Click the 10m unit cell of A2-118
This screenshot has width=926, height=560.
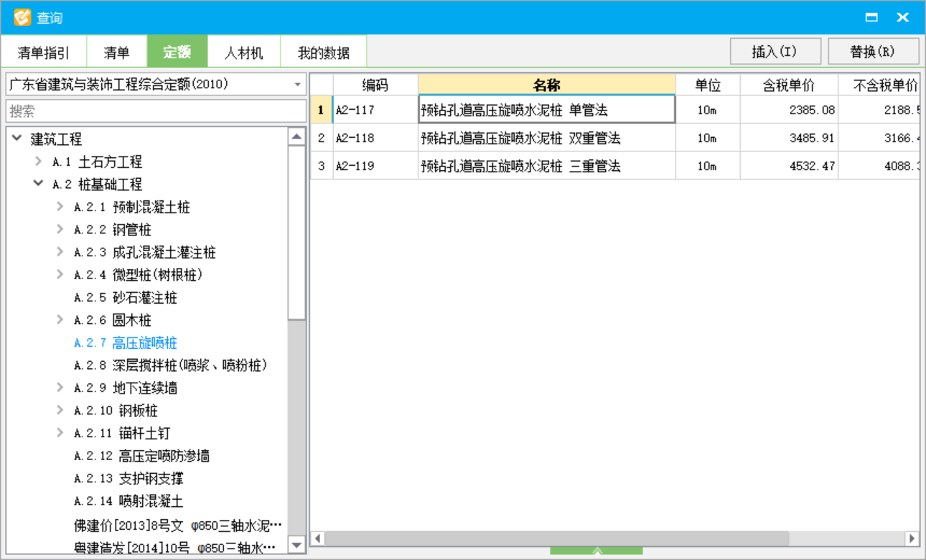point(708,138)
